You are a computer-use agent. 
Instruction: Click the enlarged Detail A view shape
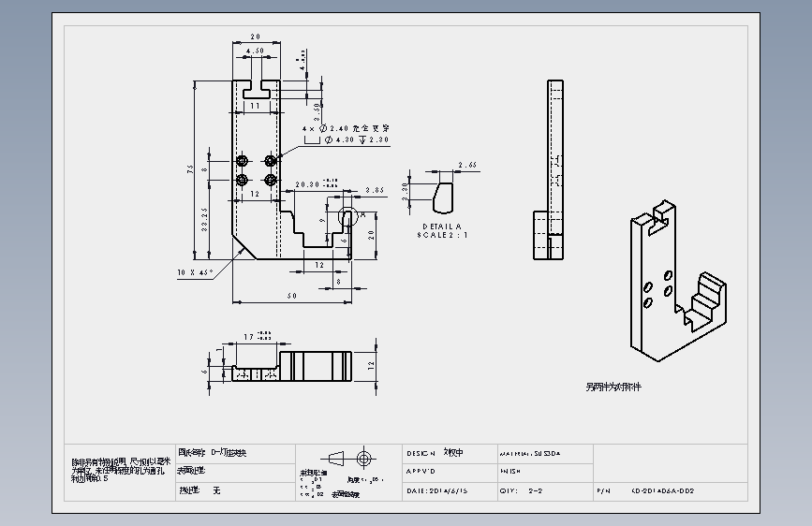tap(443, 197)
